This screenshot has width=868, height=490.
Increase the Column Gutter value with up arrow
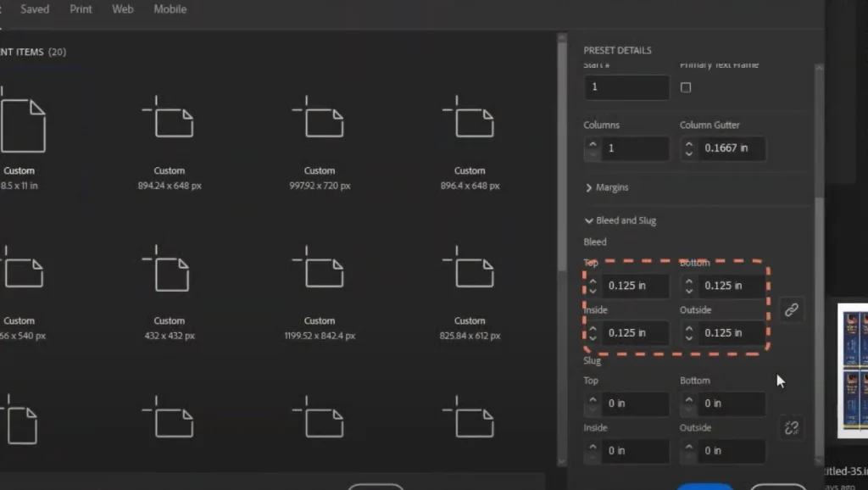[688, 143]
